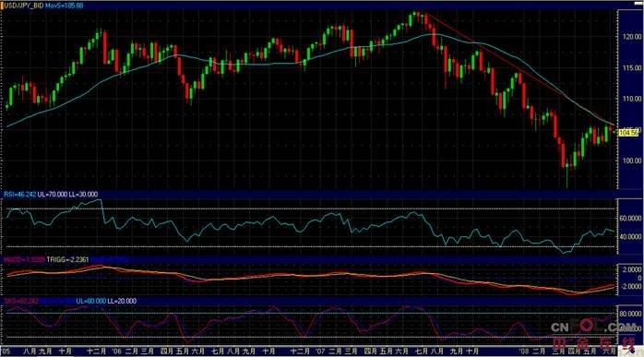The height and width of the screenshot is (357, 644).
Task: Click the MovS=105.88 moving average label
Action: [65, 6]
